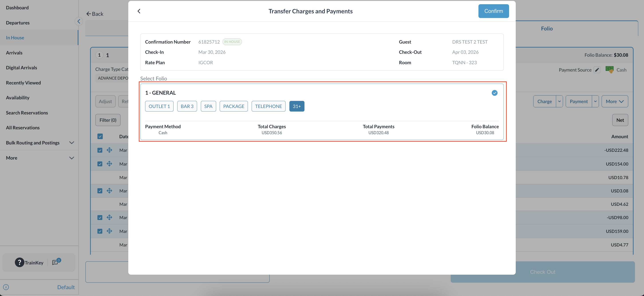Viewport: 644px width, 296px height.
Task: Toggle the select-all checkbox beside Date header
Action: coord(100,136)
